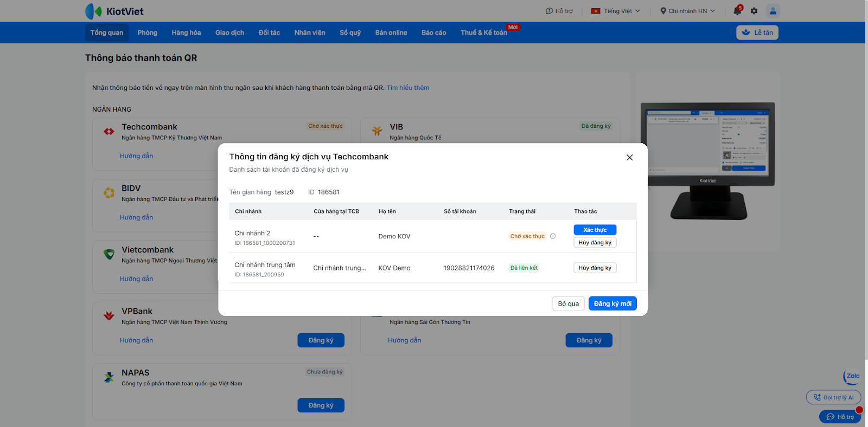Open Hướng dẫn link for Sài Gòn Thương Tín

pos(405,340)
